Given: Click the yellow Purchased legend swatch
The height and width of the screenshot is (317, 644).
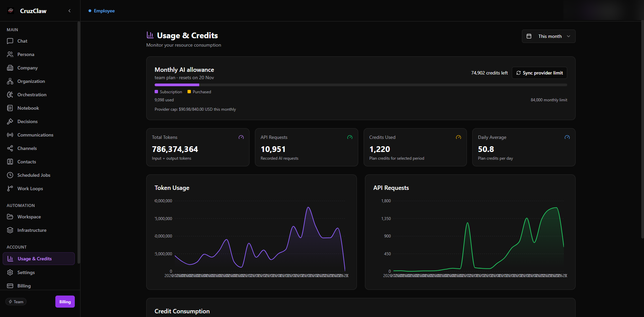Looking at the screenshot, I should coord(189,92).
